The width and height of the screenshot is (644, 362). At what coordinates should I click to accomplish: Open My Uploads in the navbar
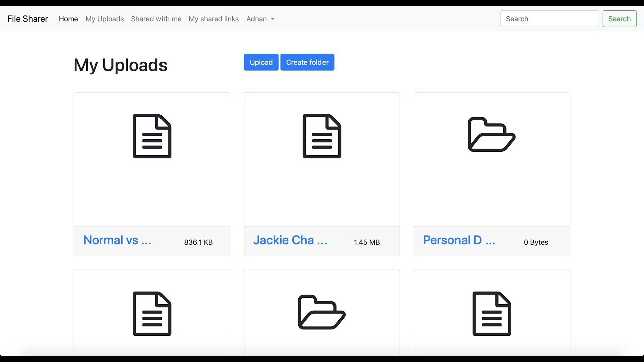click(105, 19)
